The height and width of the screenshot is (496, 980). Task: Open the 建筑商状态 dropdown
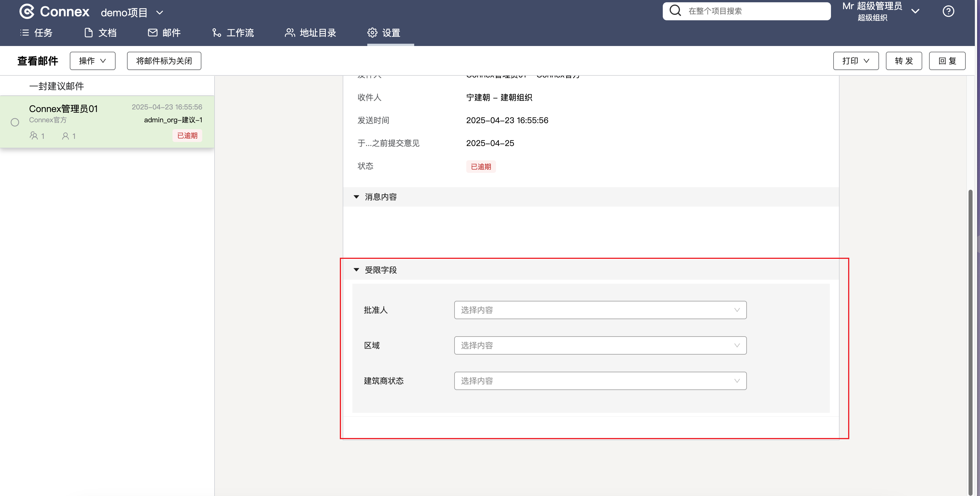point(600,381)
